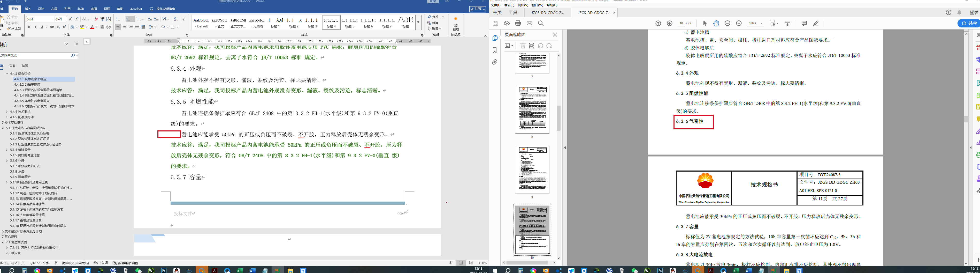The width and height of the screenshot is (980, 273).
Task: Email the PDF from Acrobat toolbar
Action: point(529,23)
